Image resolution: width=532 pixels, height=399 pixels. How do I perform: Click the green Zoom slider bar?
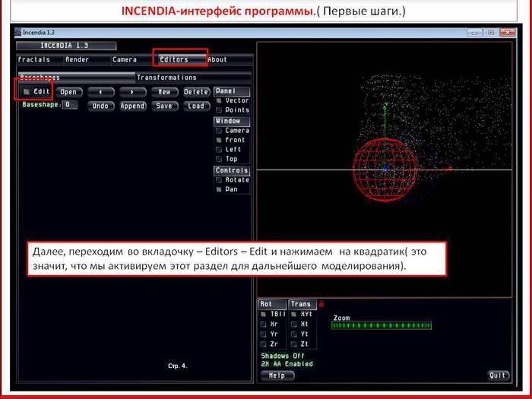click(x=382, y=326)
